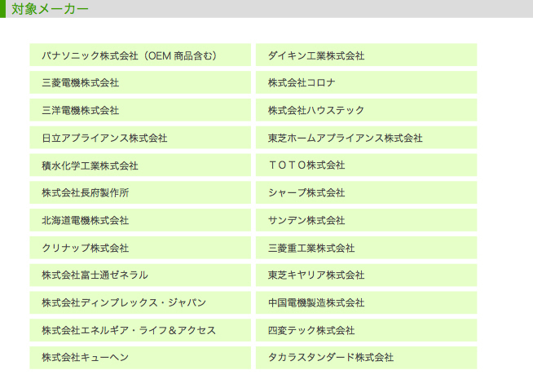
Task: Select the 株式会社コロナ entry
Action: click(366, 82)
